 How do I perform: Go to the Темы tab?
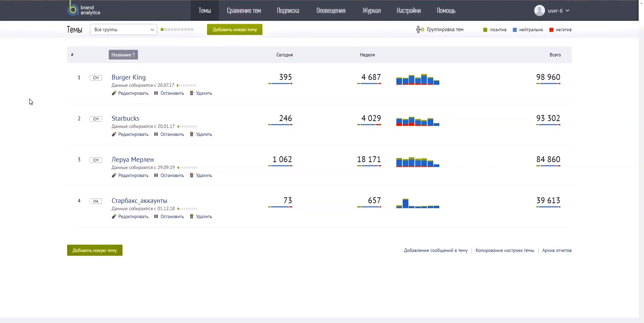[205, 10]
